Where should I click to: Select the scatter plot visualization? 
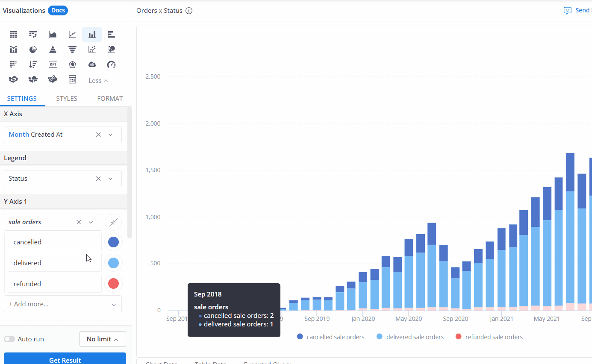tap(92, 50)
